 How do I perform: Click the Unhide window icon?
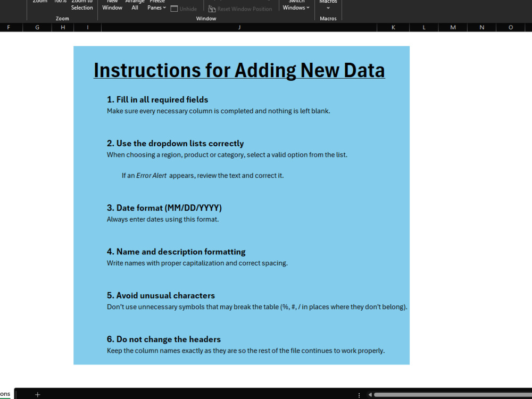[174, 9]
